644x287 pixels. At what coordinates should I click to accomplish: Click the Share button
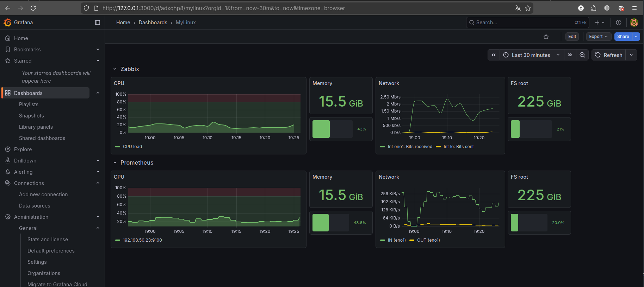click(623, 37)
